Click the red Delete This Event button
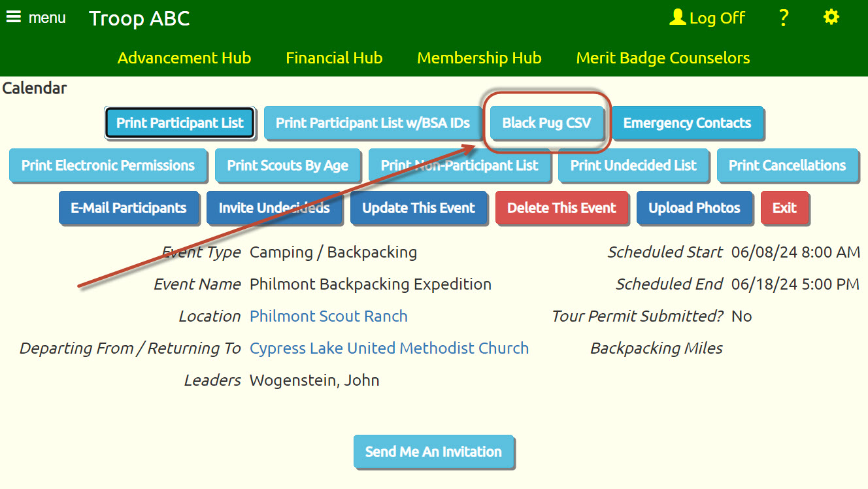 tap(561, 208)
